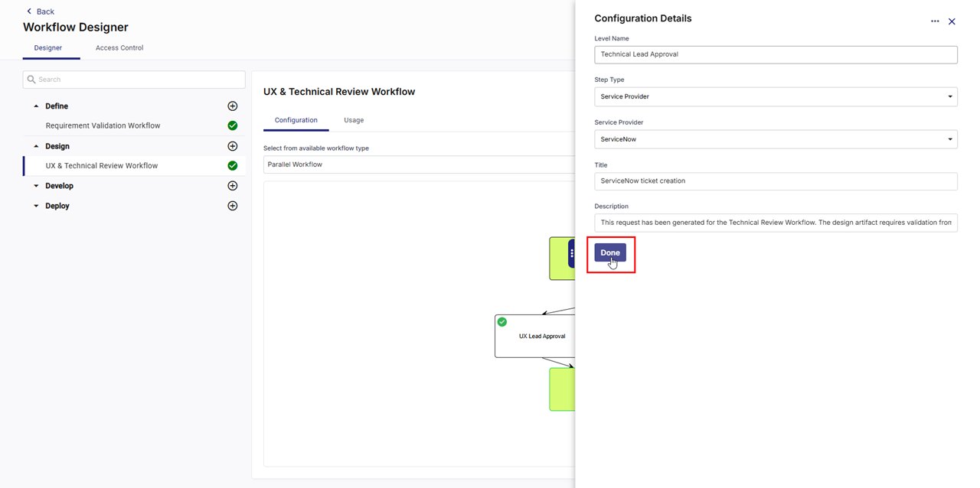Open the workflow type dropdown showing Parallel Workflow

pyautogui.click(x=419, y=164)
